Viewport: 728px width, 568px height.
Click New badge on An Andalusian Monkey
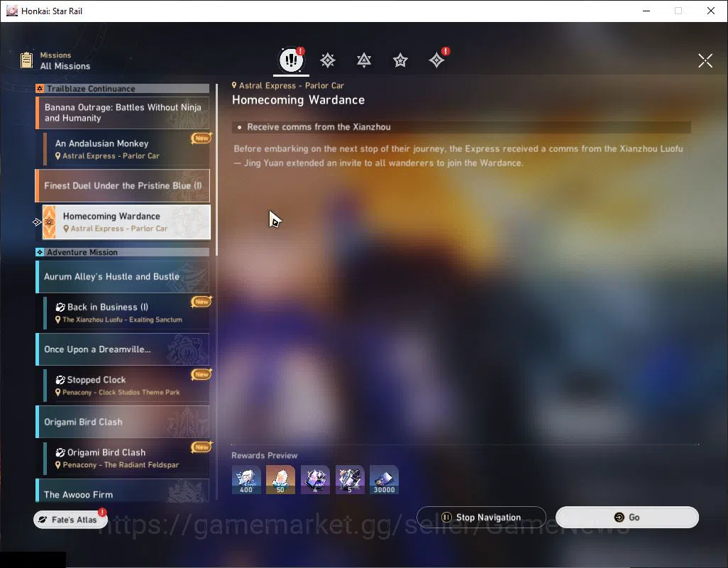(x=202, y=138)
